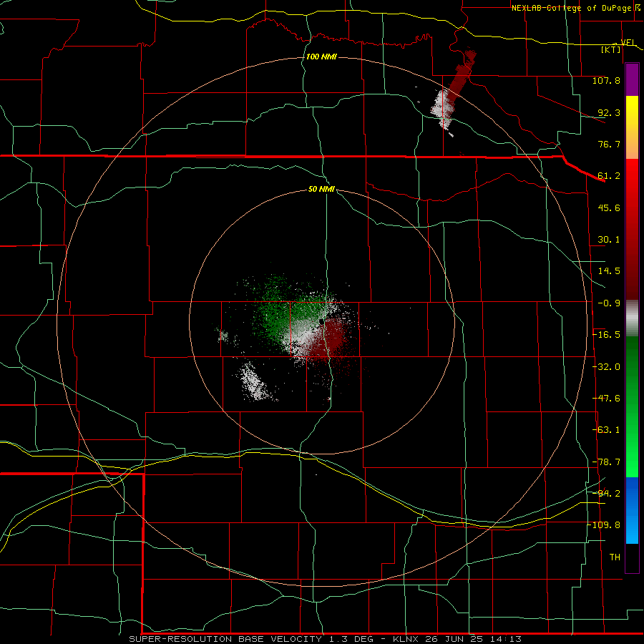Click the dark red outbound velocity area southeast of radar
The width and height of the screenshot is (644, 644).
(328, 339)
